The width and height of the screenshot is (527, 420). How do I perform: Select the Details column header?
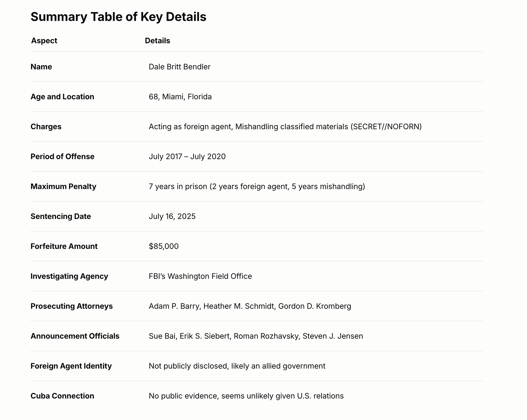157,41
